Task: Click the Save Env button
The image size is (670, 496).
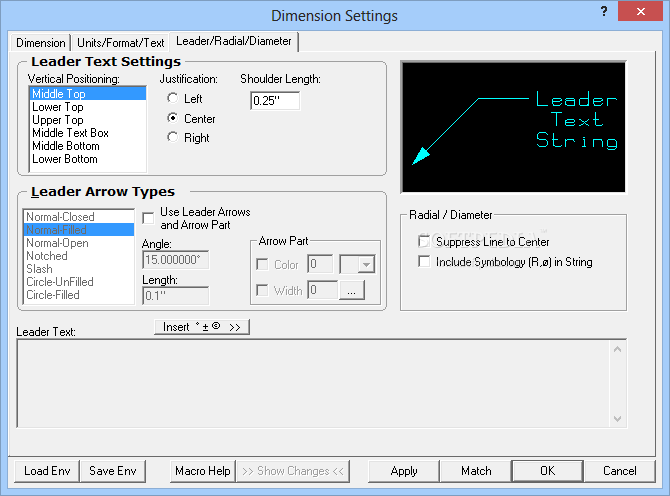Action: click(113, 471)
